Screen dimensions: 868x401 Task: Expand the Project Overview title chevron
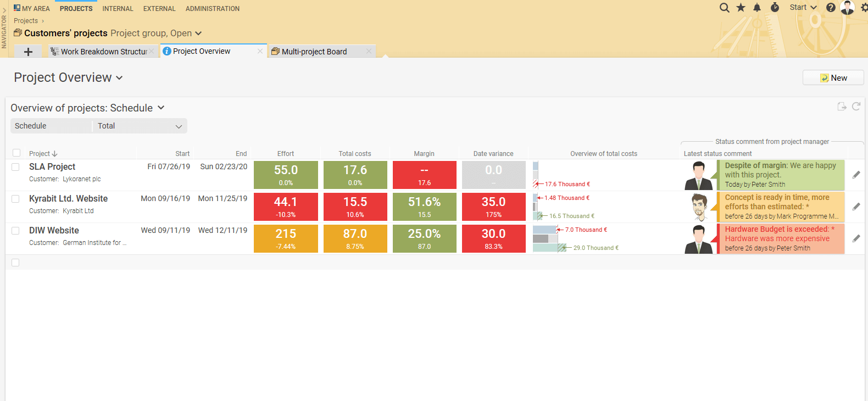tap(119, 78)
